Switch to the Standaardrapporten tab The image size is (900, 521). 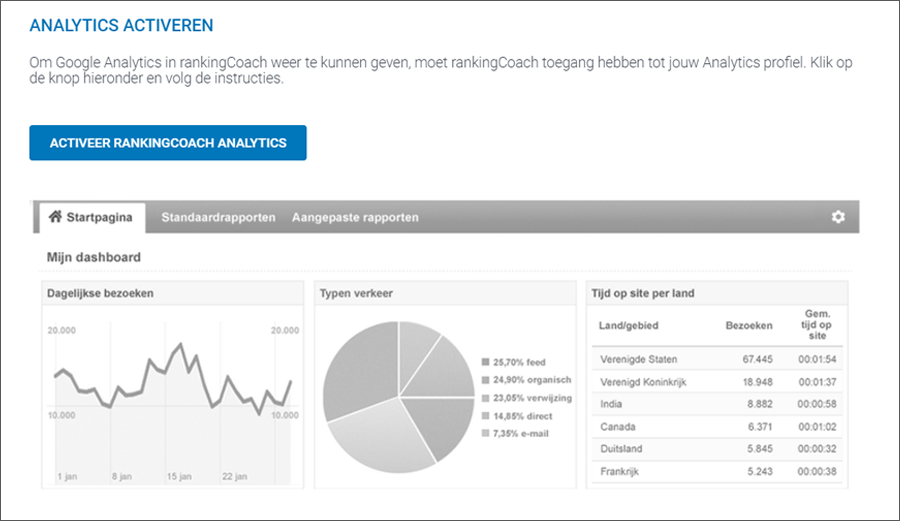click(x=218, y=217)
